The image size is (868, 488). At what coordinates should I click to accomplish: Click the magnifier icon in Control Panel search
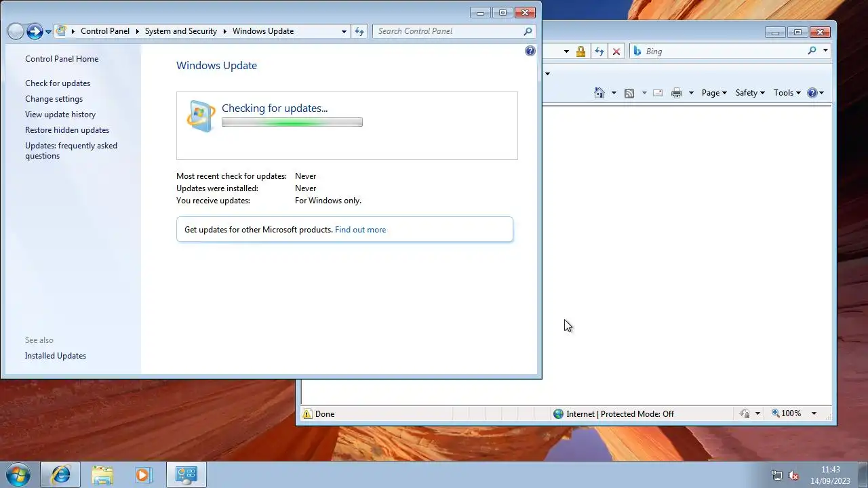[x=528, y=31]
